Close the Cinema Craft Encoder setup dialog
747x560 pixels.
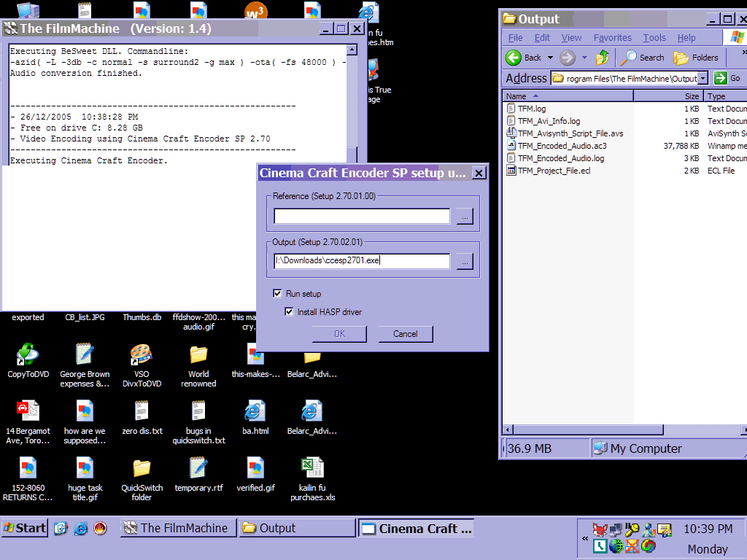point(479,174)
